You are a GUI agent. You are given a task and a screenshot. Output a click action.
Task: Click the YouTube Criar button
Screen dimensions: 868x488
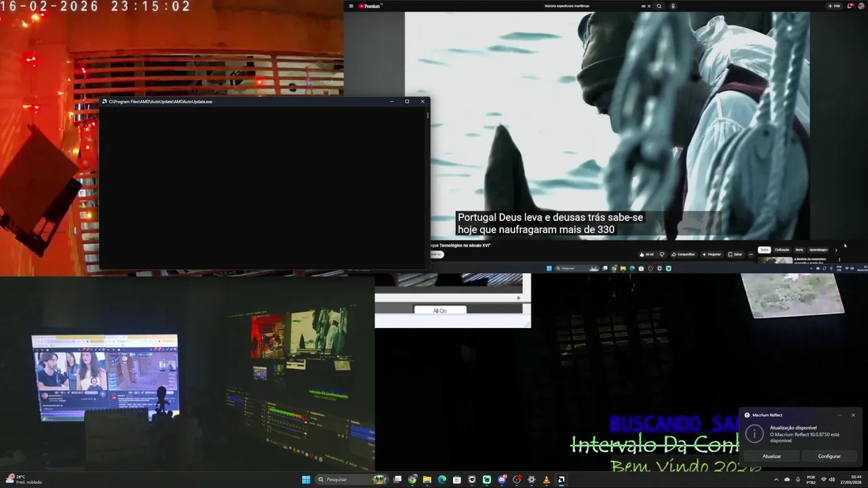[835, 6]
